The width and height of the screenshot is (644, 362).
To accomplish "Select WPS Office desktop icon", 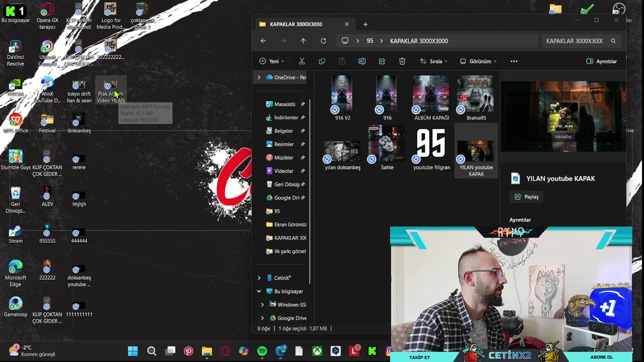I will (16, 123).
